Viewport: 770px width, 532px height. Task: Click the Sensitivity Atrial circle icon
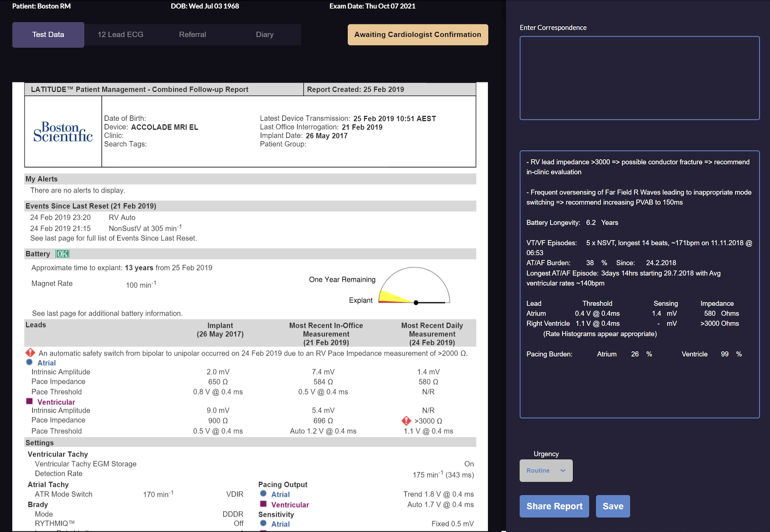pos(263,523)
